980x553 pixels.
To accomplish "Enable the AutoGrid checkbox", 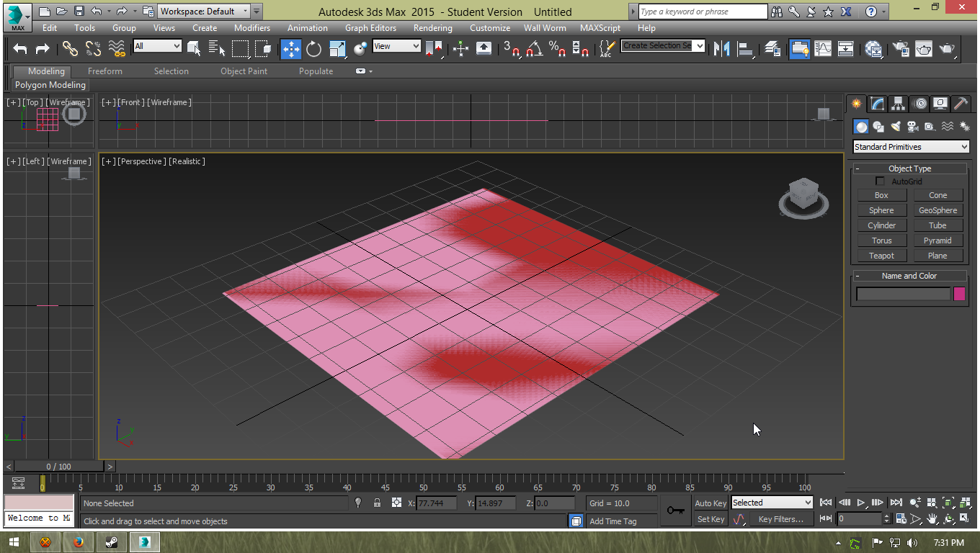I will (880, 181).
